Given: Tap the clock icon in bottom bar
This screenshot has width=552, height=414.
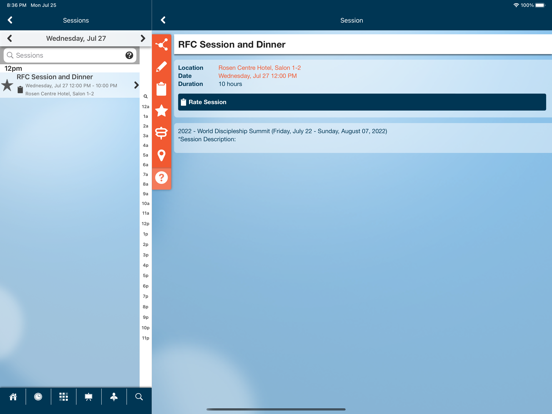Looking at the screenshot, I should pos(38,397).
